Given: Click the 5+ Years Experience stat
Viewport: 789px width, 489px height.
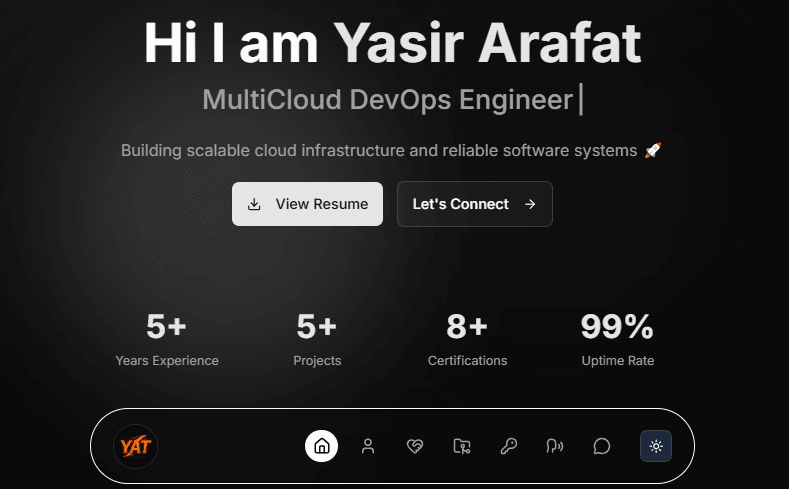Looking at the screenshot, I should (x=167, y=339).
